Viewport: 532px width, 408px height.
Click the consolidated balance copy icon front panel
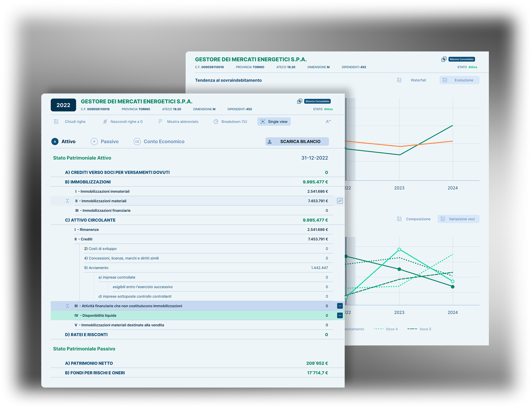coord(299,101)
